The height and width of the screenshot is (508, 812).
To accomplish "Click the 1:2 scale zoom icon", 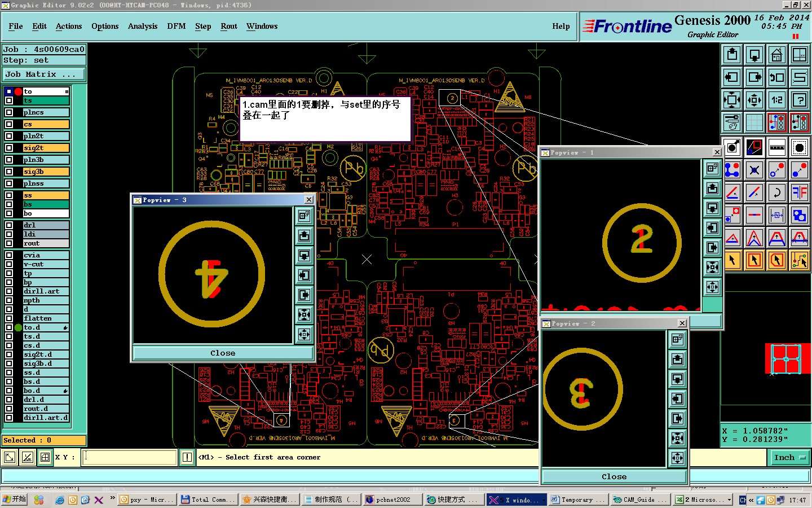I will click(x=777, y=100).
